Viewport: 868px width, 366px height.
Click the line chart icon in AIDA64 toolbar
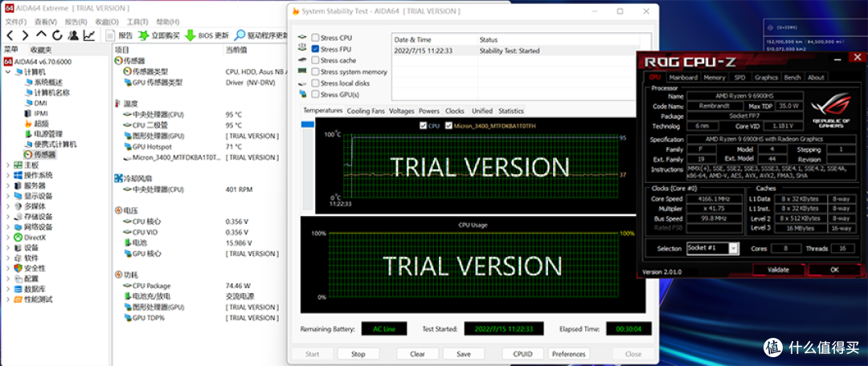tap(89, 35)
